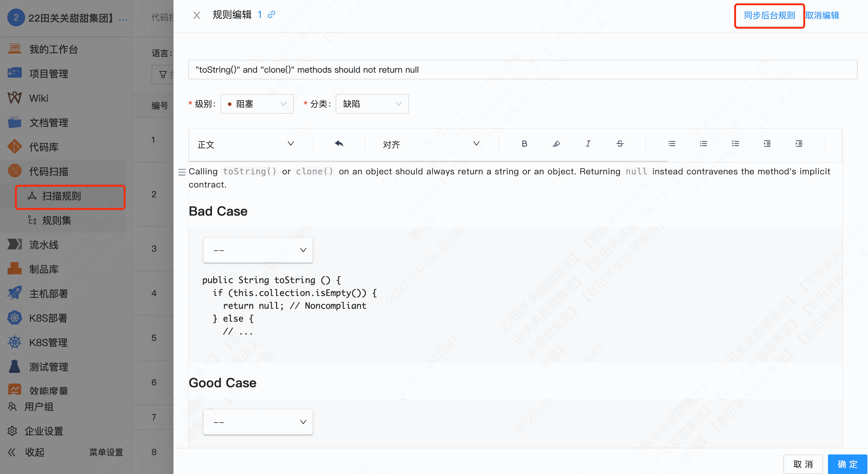
Task: Open the 级别 severity dropdown
Action: 257,104
